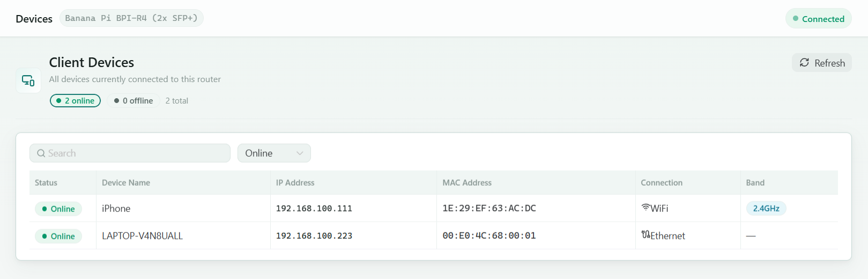Screen dimensions: 868x279
Task: Click the iPhone Online status badge
Action: tap(58, 209)
